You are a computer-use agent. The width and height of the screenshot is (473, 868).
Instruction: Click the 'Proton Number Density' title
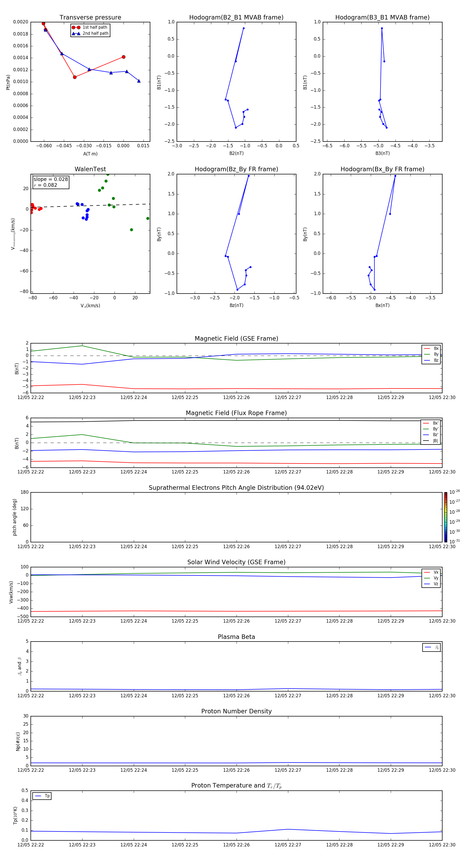236,711
